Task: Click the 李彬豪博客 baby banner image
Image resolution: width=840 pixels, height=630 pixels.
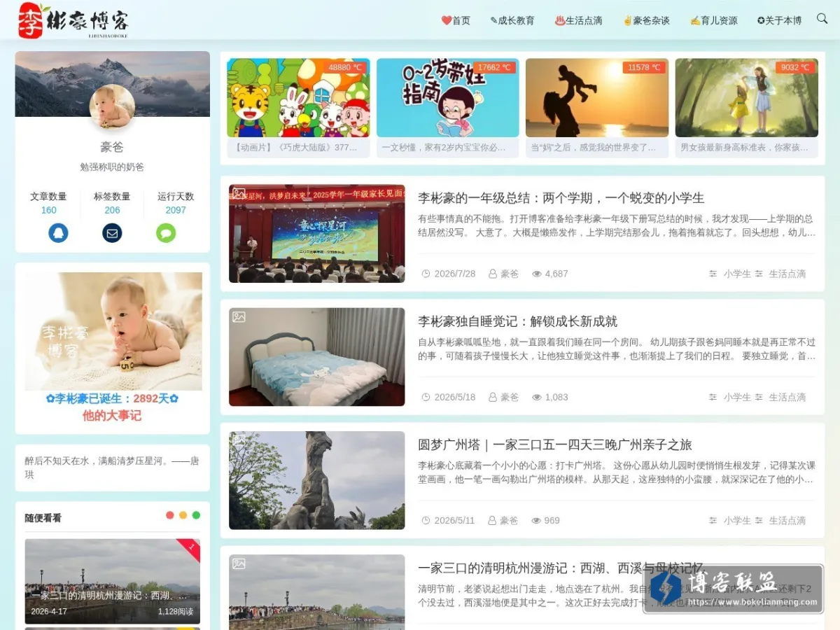Action: [113, 331]
